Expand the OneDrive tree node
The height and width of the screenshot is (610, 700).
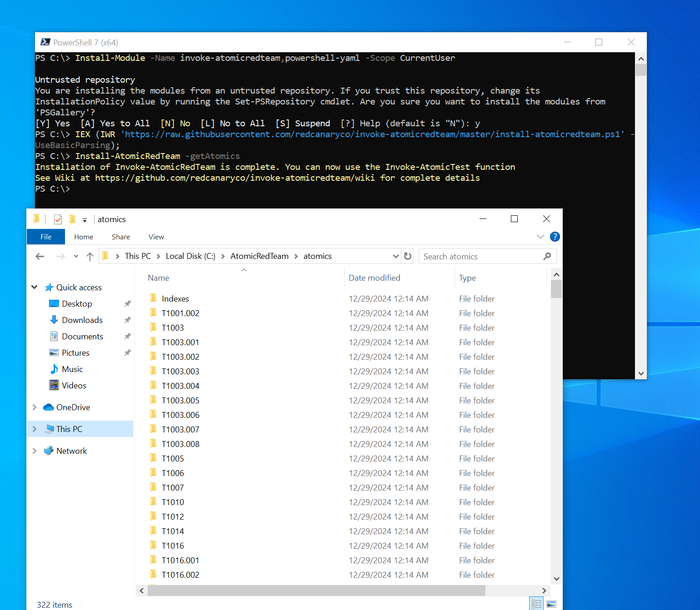coord(35,407)
